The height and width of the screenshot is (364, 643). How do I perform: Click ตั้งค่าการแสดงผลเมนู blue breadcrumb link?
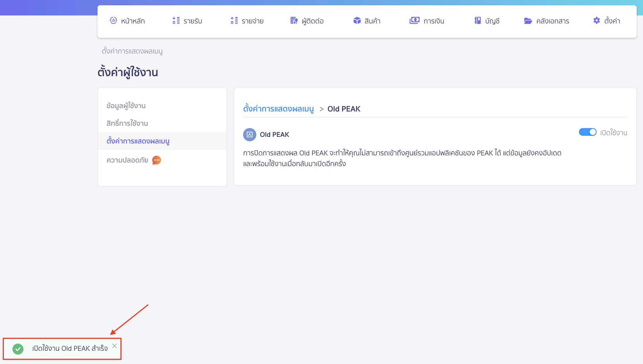[278, 109]
